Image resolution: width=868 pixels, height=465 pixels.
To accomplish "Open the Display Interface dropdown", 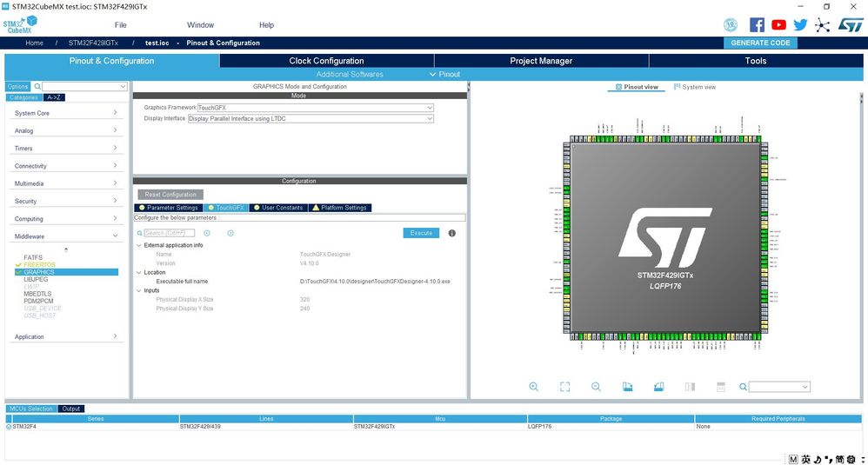I will tap(310, 118).
